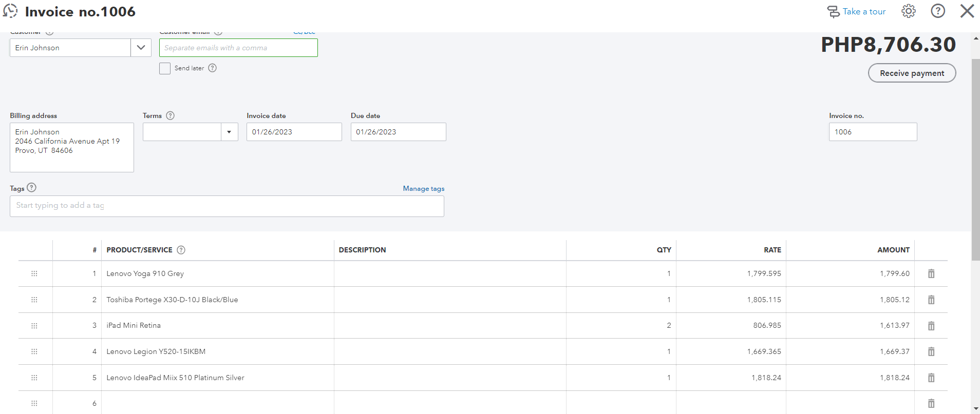Enable the Send later checkbox
The height and width of the screenshot is (414, 980).
[165, 68]
